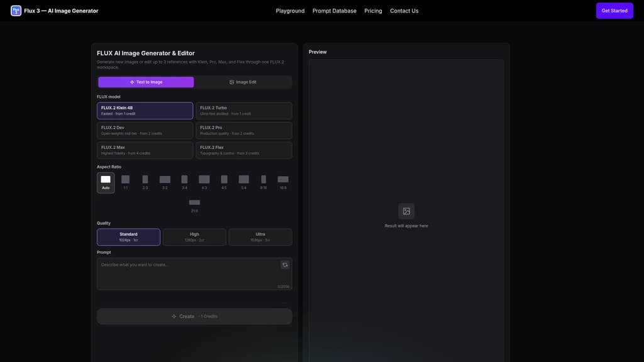The image size is (644, 362).
Task: Click the 'Result will appear here' text
Action: pyautogui.click(x=406, y=226)
